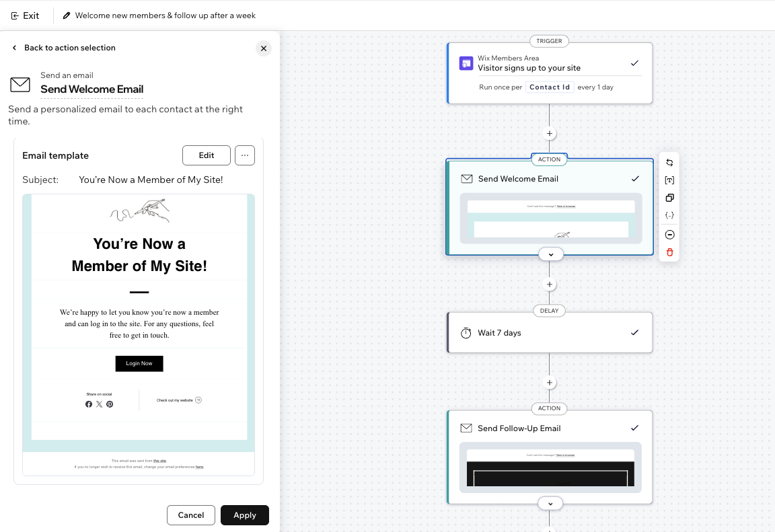Click the curly braces icon in node toolbar
The image size is (775, 532).
pos(670,215)
